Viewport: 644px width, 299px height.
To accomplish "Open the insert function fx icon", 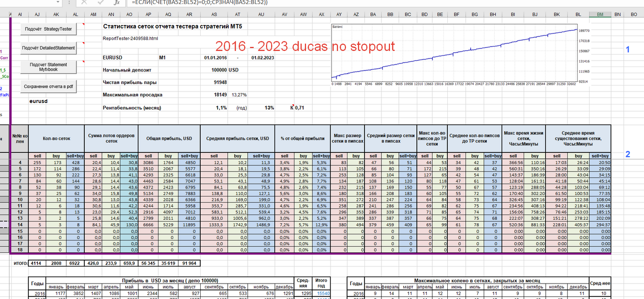I will pos(116,2).
